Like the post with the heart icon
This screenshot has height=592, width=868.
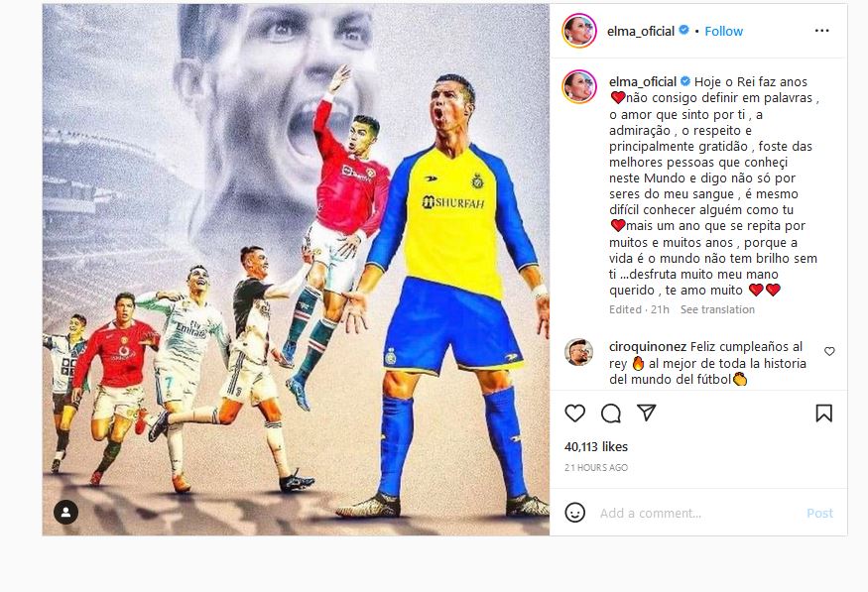[574, 414]
